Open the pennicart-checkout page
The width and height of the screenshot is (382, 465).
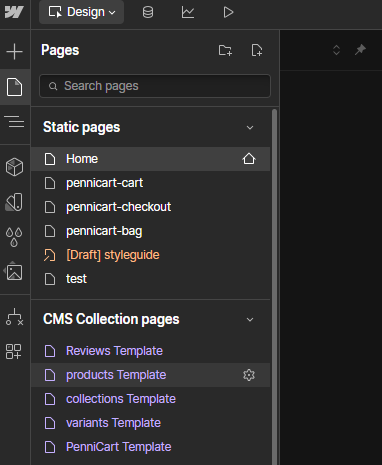[151, 207]
